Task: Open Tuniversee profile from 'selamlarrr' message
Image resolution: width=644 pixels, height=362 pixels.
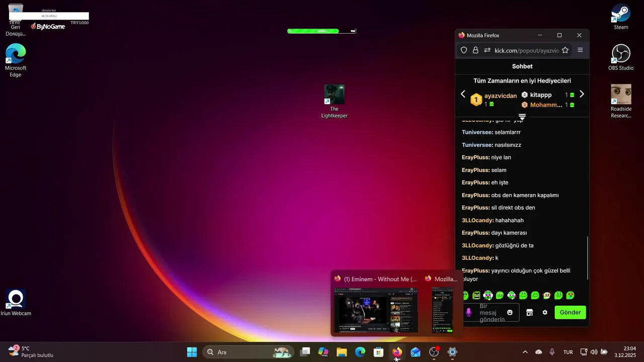Action: click(477, 132)
